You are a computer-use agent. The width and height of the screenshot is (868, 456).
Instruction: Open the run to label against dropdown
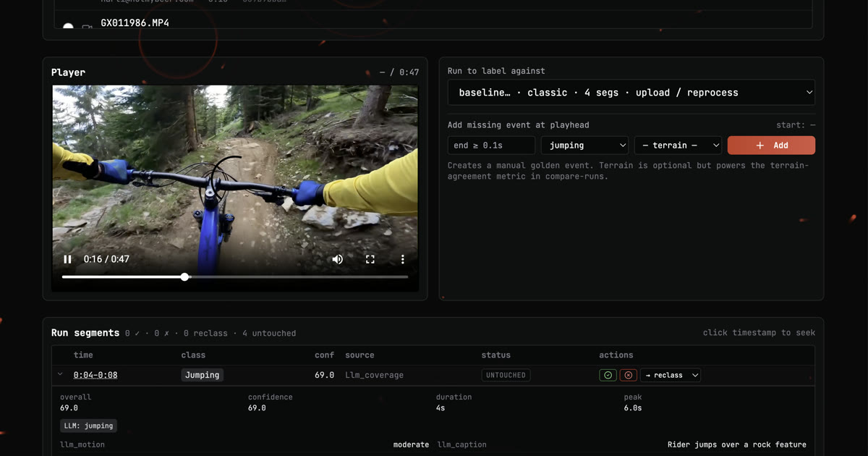point(631,93)
